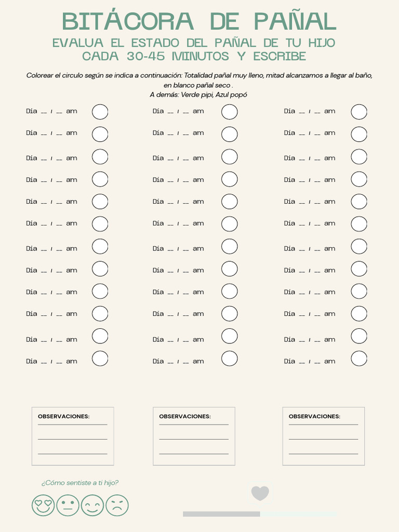Click the left OBSERVACIONES box
399x532 pixels.
73,436
